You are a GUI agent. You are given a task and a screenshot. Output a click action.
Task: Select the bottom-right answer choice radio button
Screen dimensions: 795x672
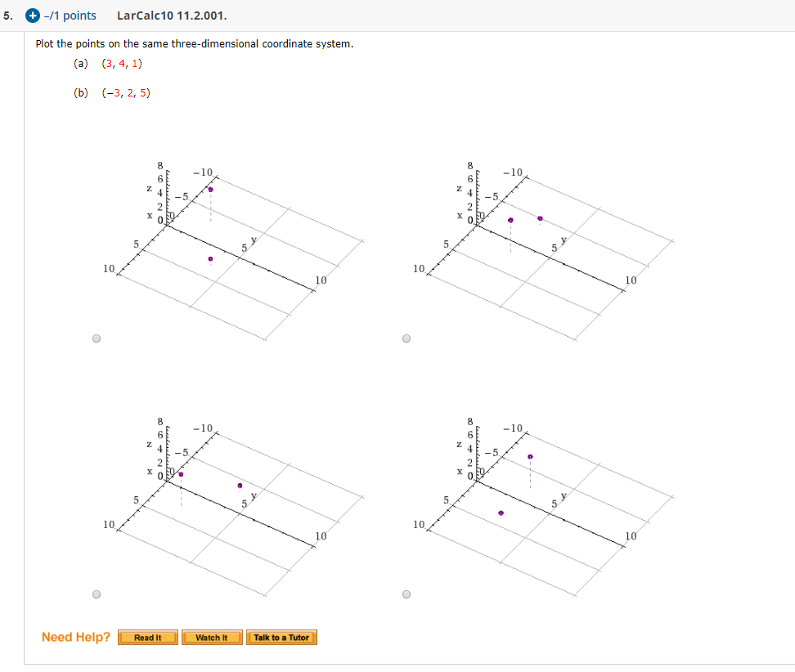point(406,594)
